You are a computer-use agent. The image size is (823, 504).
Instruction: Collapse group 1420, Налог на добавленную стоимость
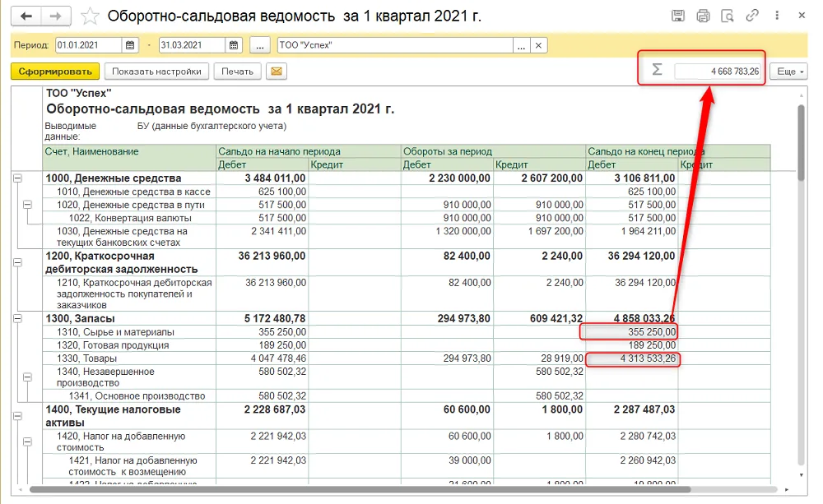(28, 442)
